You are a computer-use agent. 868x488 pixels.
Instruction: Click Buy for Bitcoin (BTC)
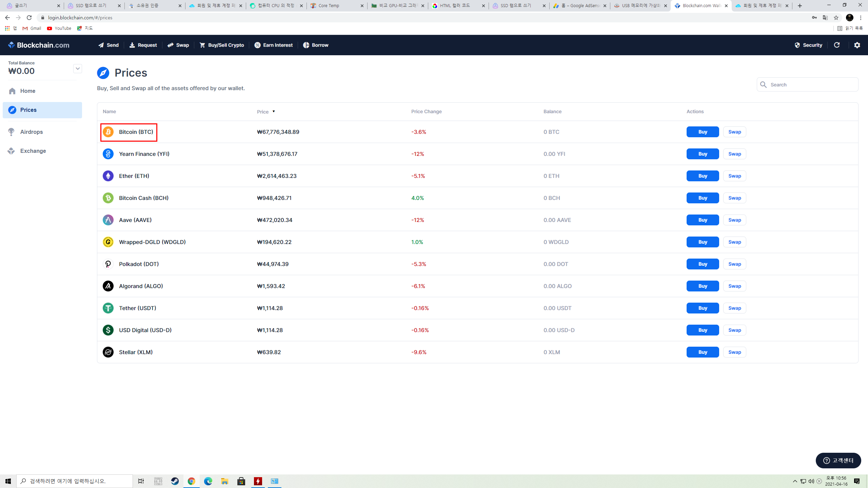click(703, 132)
